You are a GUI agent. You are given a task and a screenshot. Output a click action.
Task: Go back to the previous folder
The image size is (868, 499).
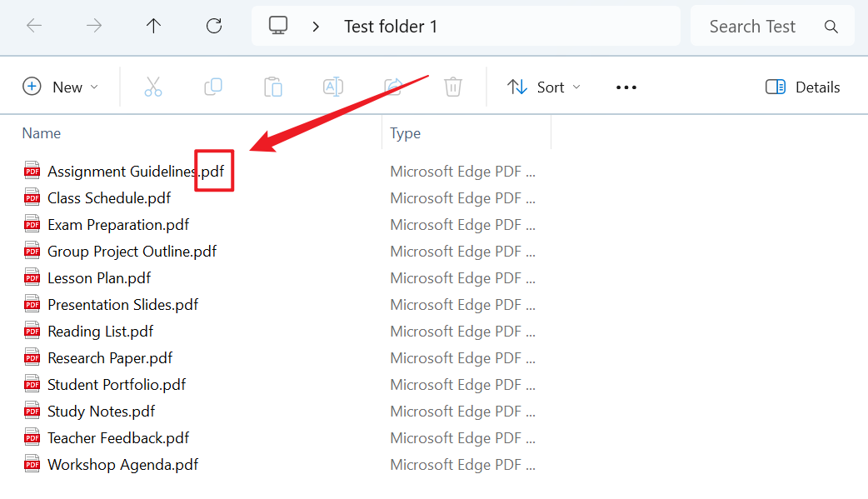tap(34, 26)
